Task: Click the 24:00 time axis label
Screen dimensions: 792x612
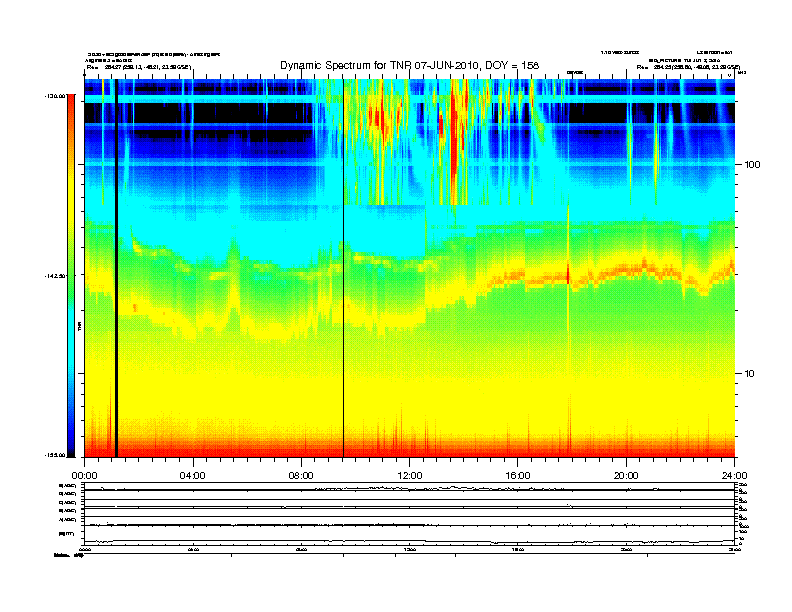Action: (734, 476)
